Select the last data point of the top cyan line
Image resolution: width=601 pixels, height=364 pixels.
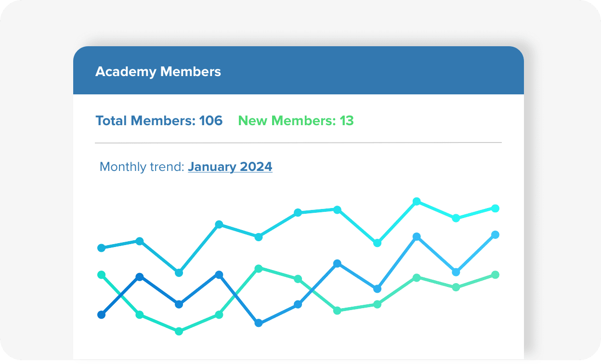point(495,208)
